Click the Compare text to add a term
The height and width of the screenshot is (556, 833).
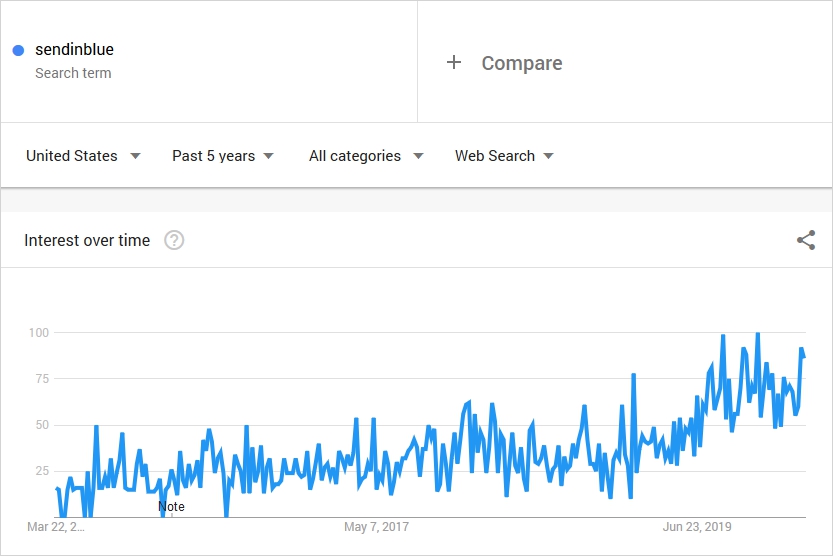pyautogui.click(x=522, y=63)
